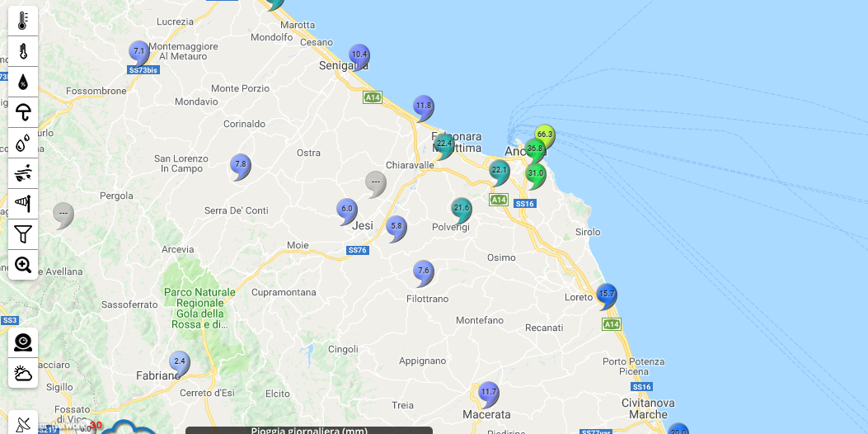Show the cloud and sun forecast icon
Viewport: 868px width, 434px height.
coord(23,373)
